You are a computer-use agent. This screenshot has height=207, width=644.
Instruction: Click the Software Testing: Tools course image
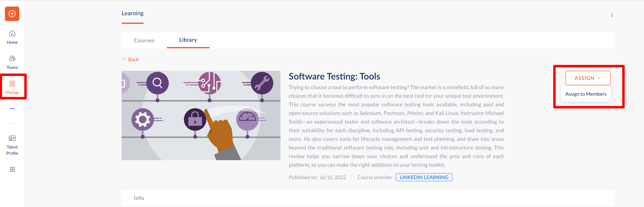(x=201, y=116)
